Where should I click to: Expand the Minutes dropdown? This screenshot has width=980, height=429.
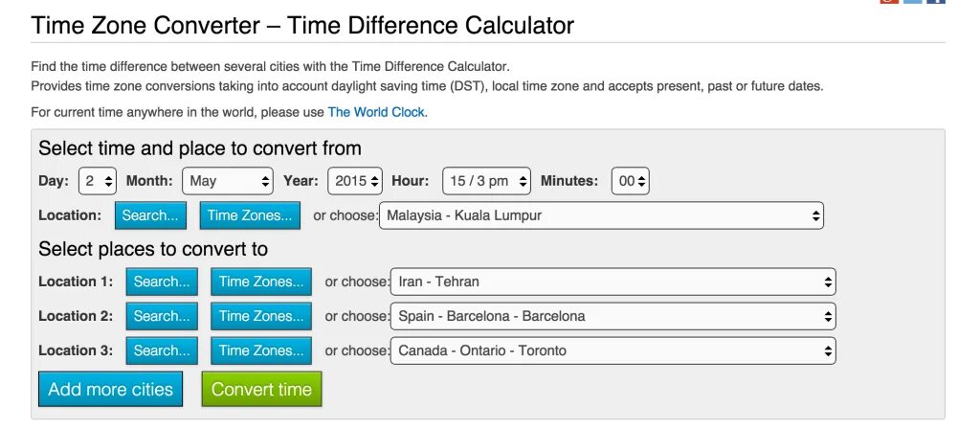click(630, 181)
